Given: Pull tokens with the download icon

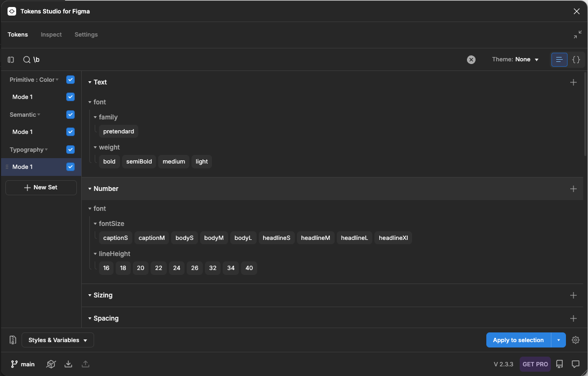Looking at the screenshot, I should pyautogui.click(x=68, y=364).
